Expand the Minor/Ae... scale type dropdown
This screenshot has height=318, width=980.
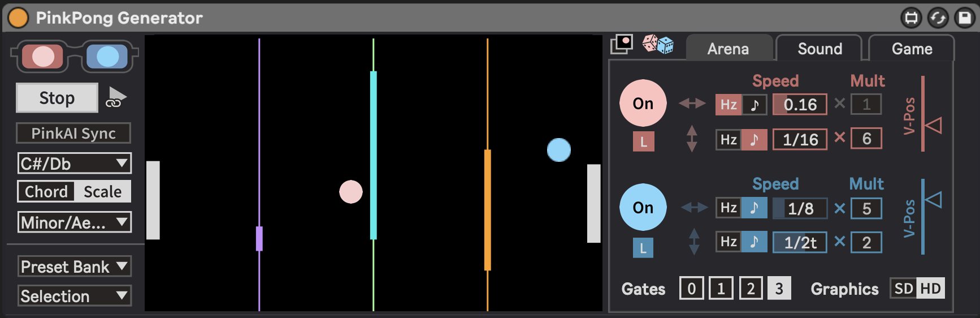coord(74,222)
